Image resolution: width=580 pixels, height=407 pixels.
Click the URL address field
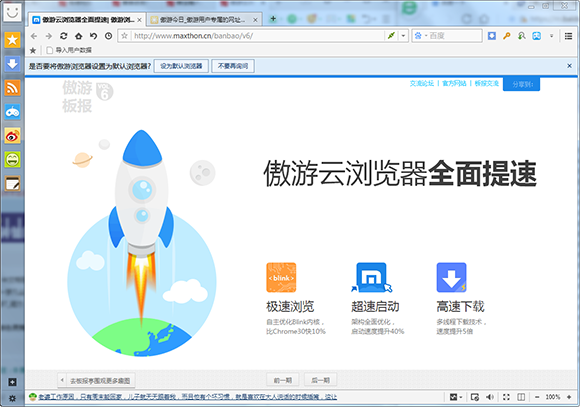pyautogui.click(x=258, y=36)
